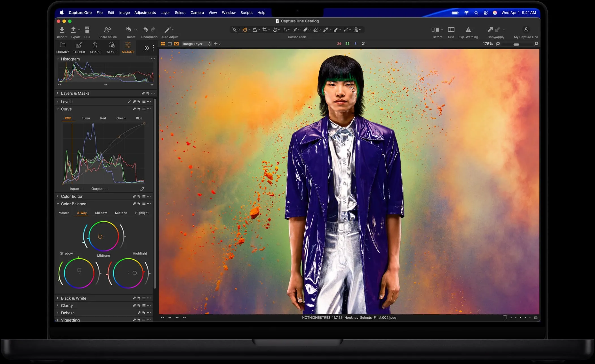Screen dimensions: 595x364
Task: Collapse the Curve panel
Action: 58,109
